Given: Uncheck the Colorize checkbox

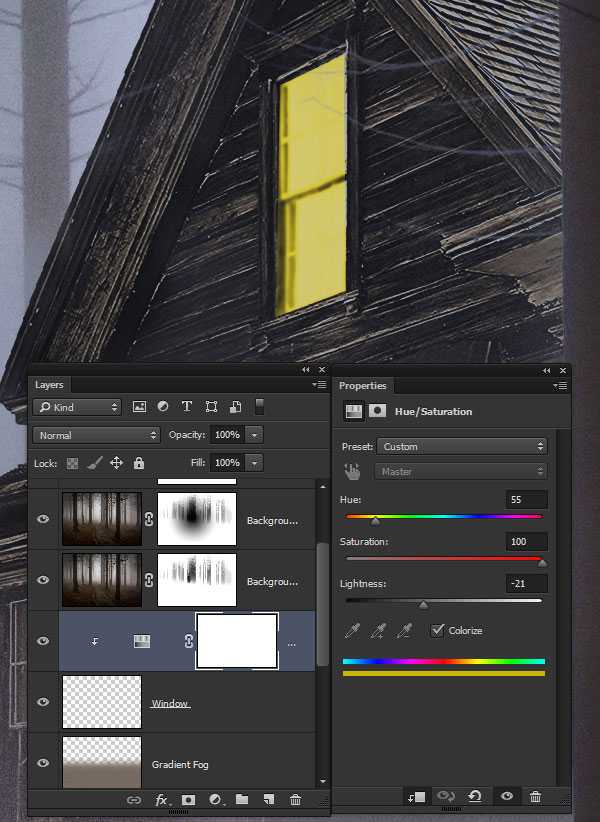Looking at the screenshot, I should [x=437, y=630].
